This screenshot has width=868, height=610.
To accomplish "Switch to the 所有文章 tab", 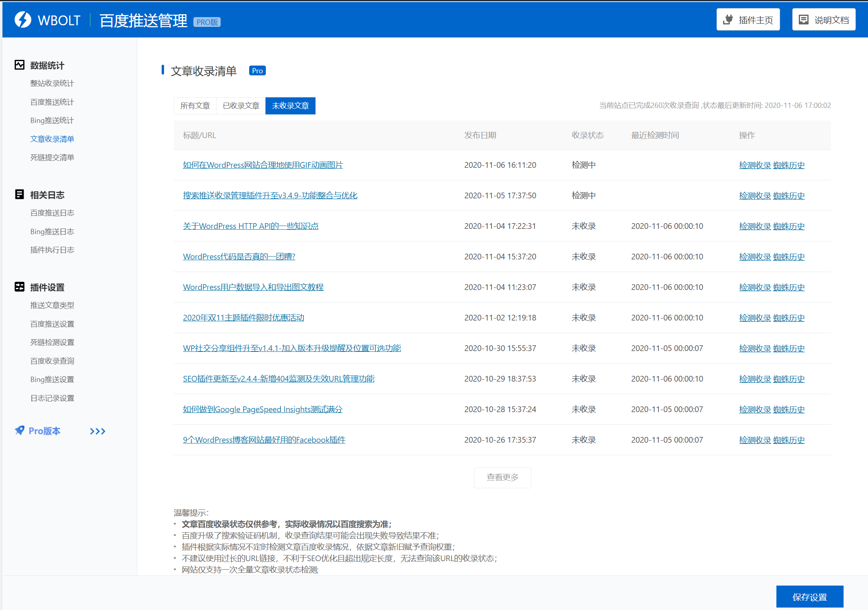I will (195, 105).
